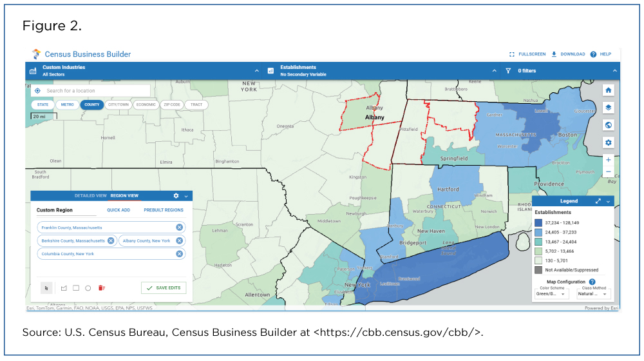Click the map Home extent icon

(609, 90)
